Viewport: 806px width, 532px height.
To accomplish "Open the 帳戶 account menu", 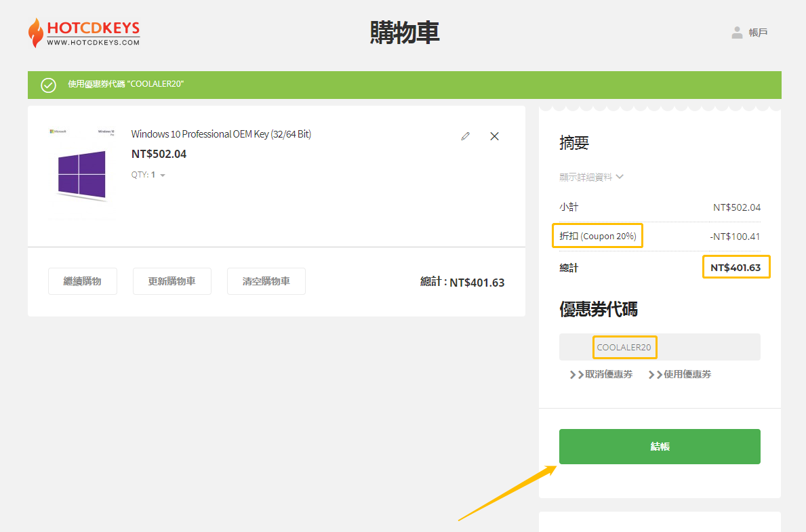I will 750,33.
